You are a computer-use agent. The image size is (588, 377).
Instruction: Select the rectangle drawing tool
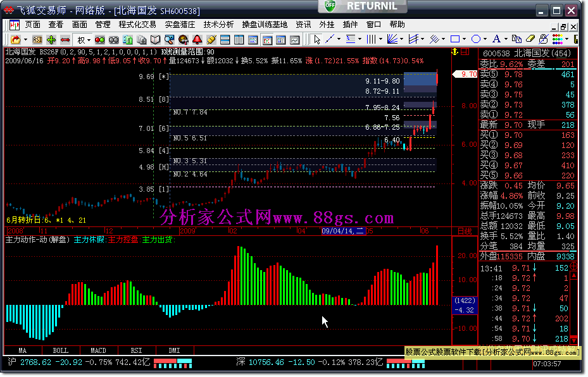coord(455,39)
